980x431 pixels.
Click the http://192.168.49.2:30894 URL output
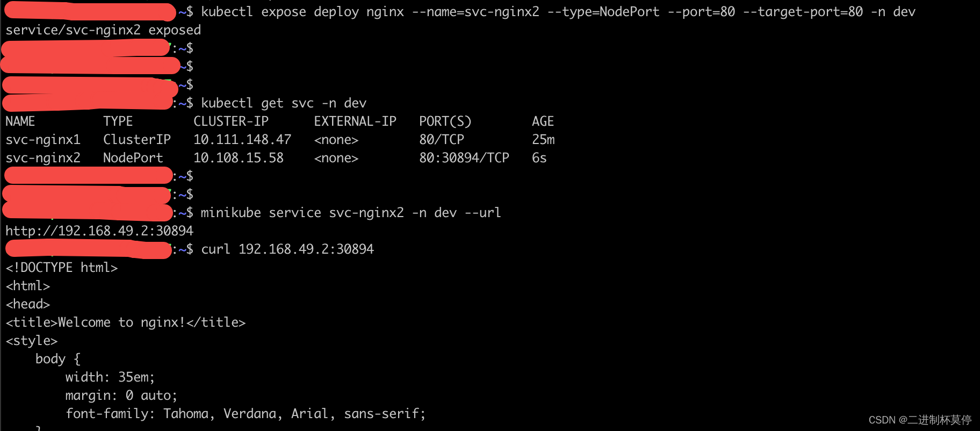click(99, 231)
